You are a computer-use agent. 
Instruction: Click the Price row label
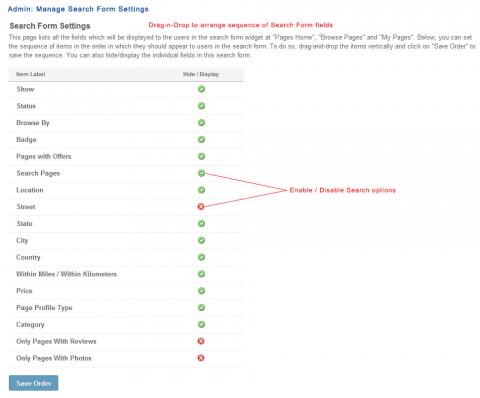coord(24,291)
